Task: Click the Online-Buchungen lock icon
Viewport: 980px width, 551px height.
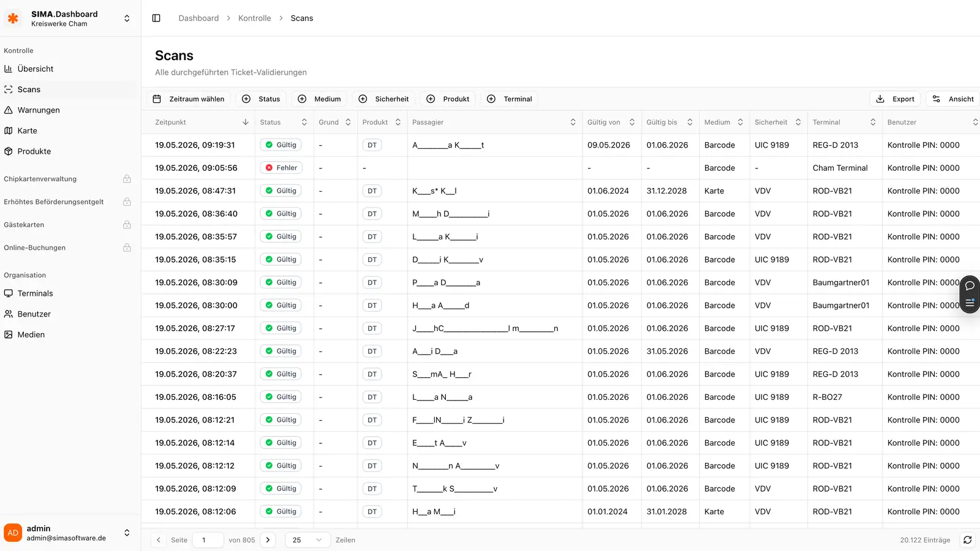Action: click(127, 247)
